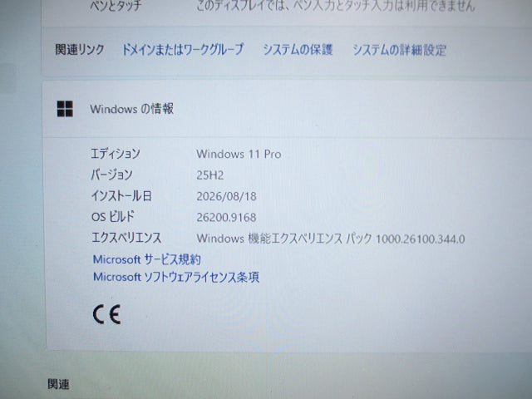Select the Windows 11 Pro edition value
Image resolution: width=532 pixels, height=399 pixels.
pyautogui.click(x=239, y=154)
